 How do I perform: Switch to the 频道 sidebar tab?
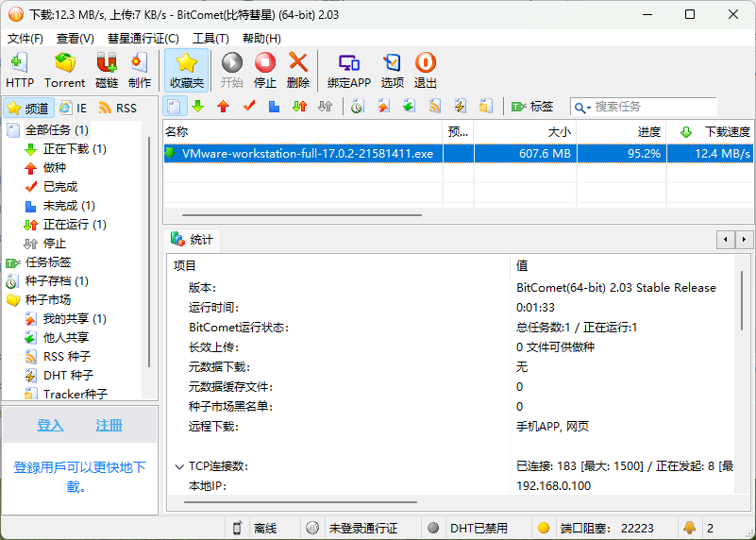click(x=28, y=108)
